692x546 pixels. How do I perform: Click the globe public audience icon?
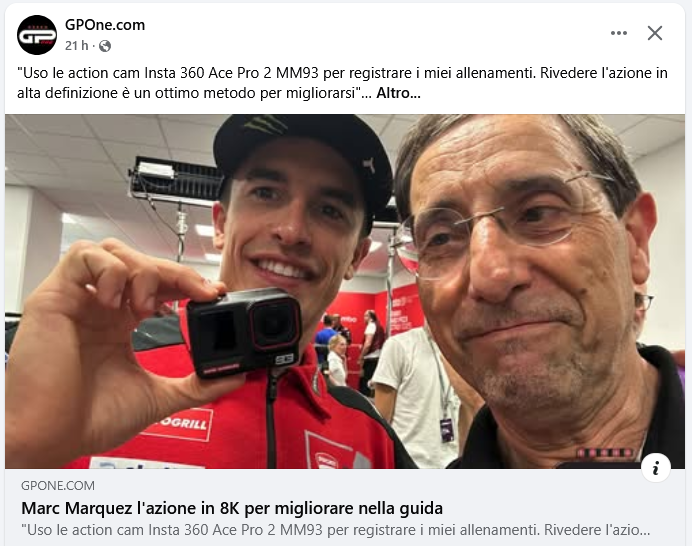click(105, 46)
